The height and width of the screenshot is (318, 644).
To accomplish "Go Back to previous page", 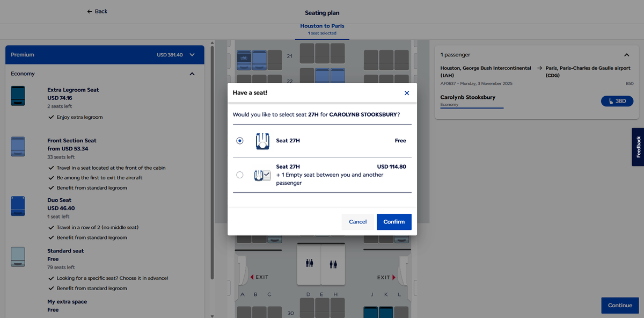I will pyautogui.click(x=97, y=11).
